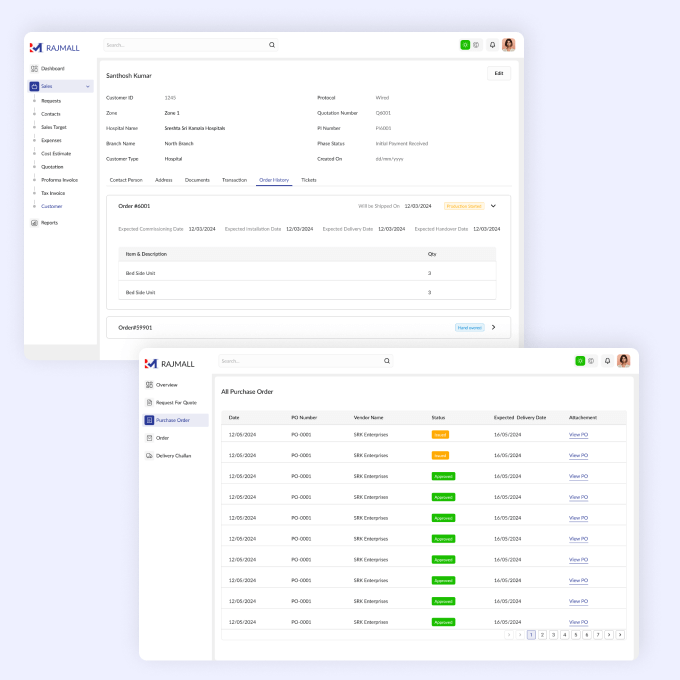
Task: Click the Reports icon in the sidebar
Action: coord(34,222)
